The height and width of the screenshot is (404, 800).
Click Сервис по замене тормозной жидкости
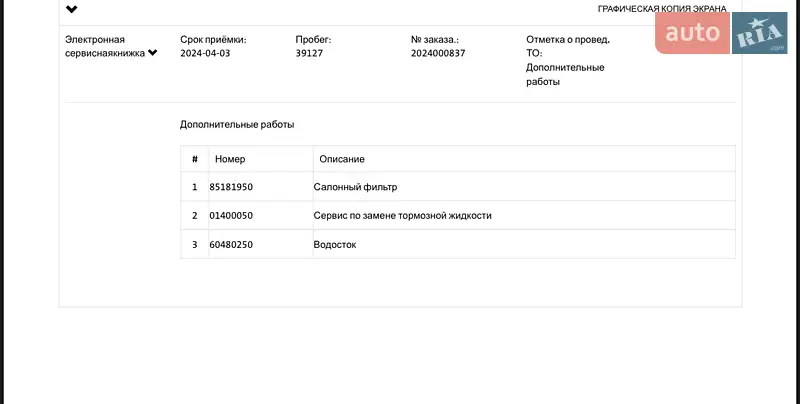coord(403,215)
